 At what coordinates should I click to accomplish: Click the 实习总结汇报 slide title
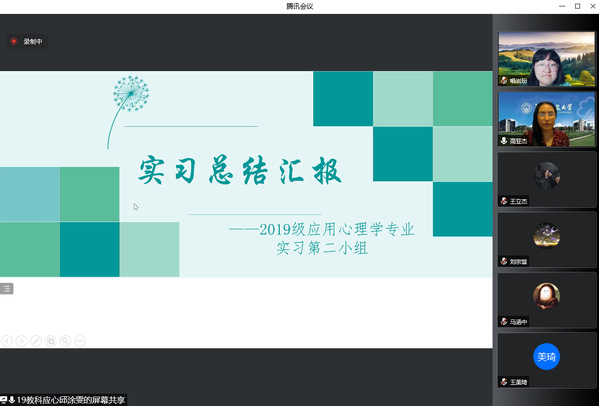pos(240,170)
